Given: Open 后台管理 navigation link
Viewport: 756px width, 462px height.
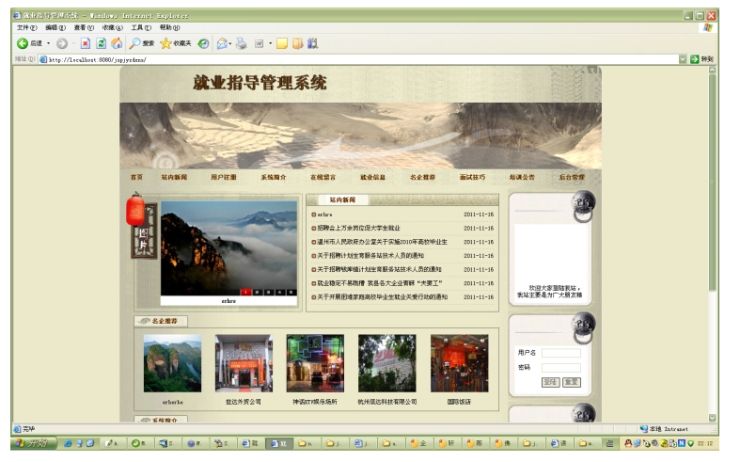Looking at the screenshot, I should [572, 177].
